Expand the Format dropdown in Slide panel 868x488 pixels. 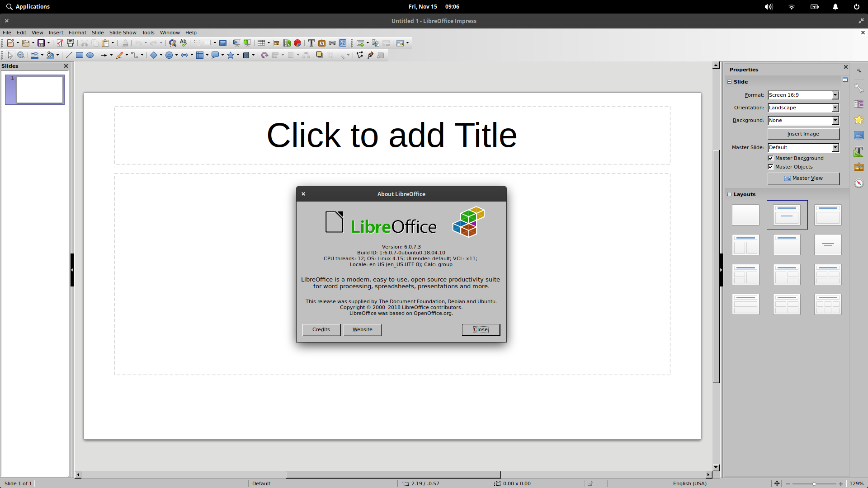(835, 95)
